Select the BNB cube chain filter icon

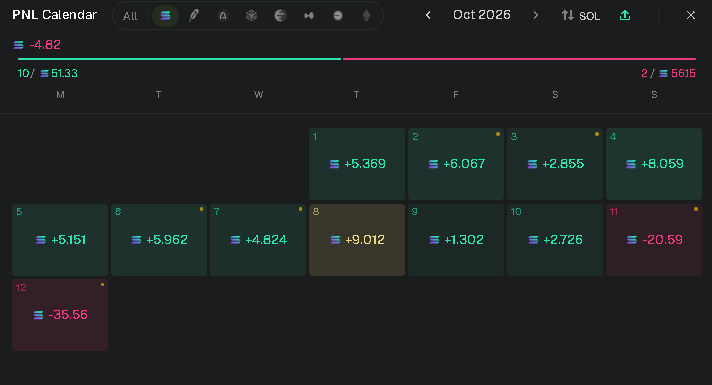pos(251,16)
